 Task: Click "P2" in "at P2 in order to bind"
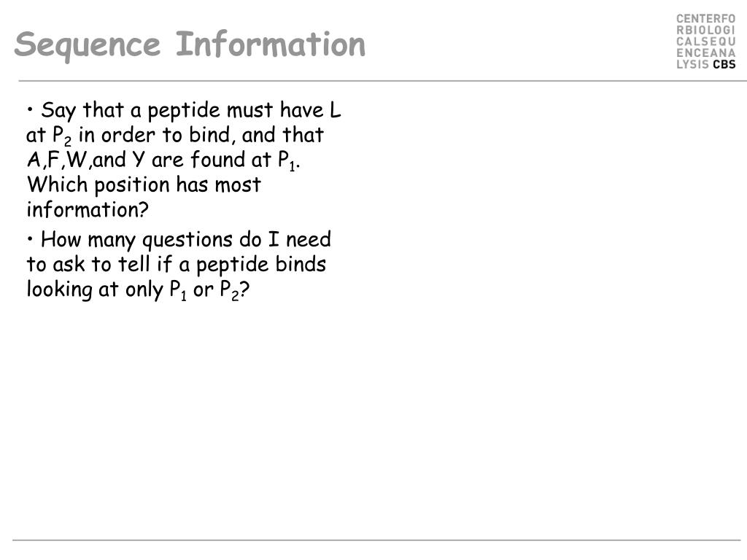pos(62,136)
